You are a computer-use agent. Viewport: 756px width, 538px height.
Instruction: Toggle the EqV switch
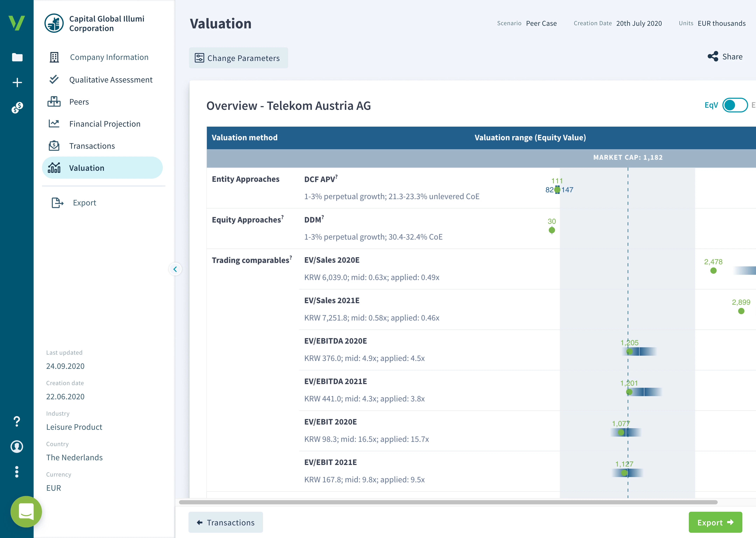tap(734, 105)
